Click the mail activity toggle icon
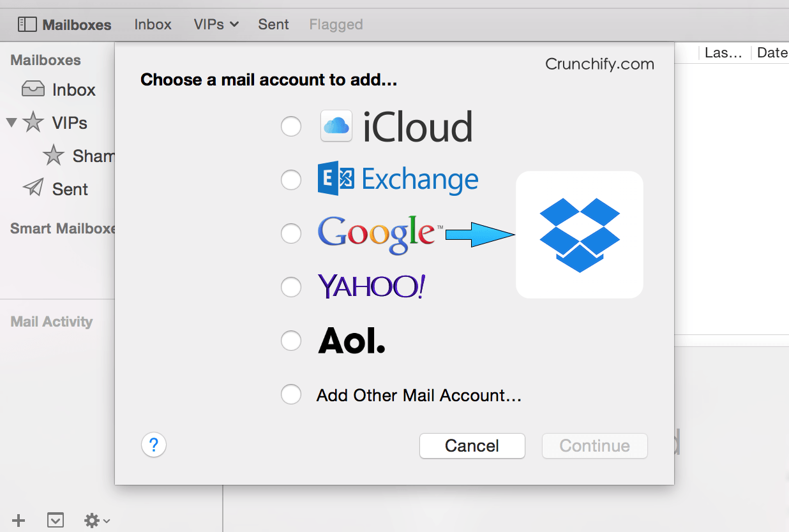Viewport: 789px width, 532px height. point(56,521)
